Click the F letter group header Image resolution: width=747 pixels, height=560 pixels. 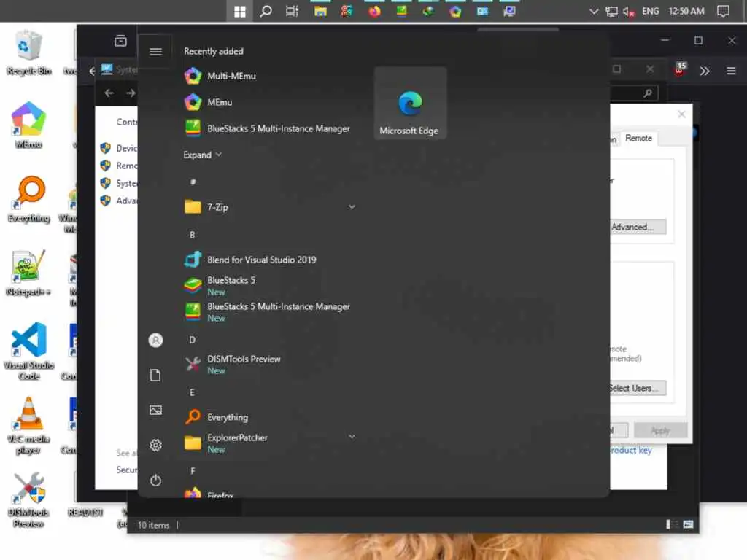(193, 471)
